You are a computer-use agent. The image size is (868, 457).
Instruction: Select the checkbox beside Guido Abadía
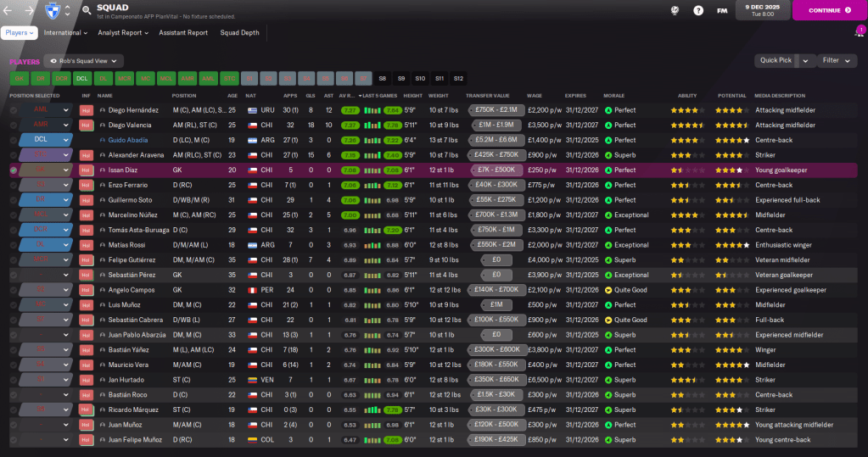click(13, 140)
